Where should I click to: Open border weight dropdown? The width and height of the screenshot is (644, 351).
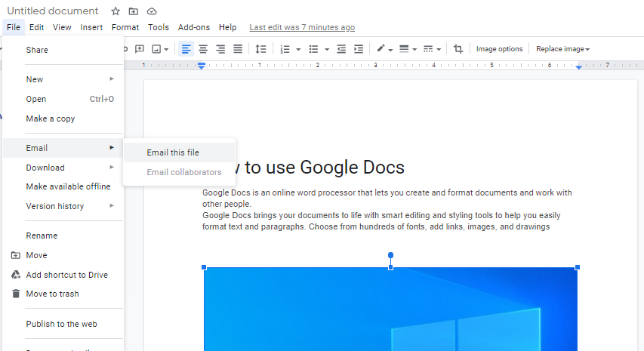pyautogui.click(x=408, y=49)
